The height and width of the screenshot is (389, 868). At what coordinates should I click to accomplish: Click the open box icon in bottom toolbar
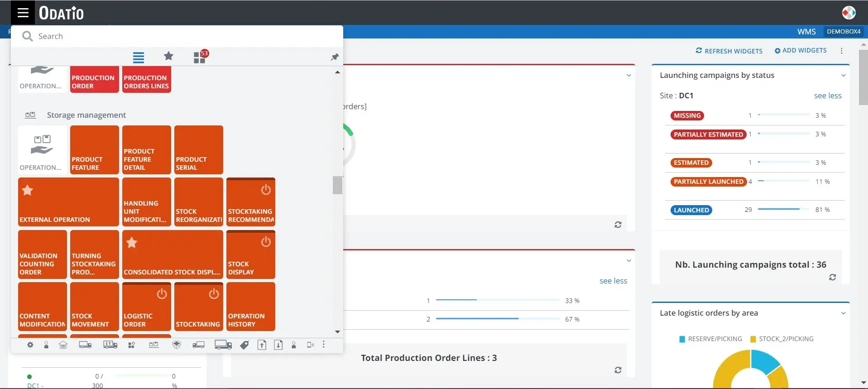pos(177,345)
